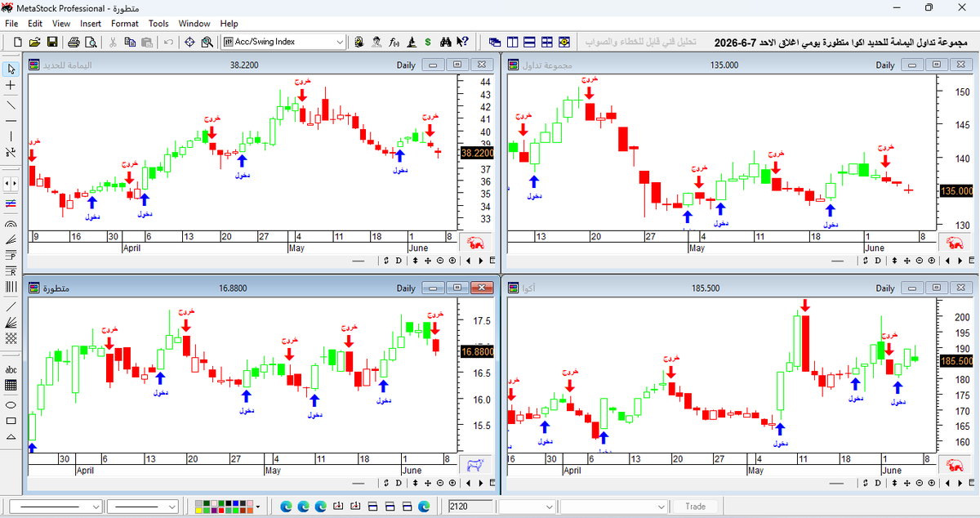Screen dimensions: 980x518
Task: Open the first line style dropdown in bottom toolbar
Action: pyautogui.click(x=95, y=507)
